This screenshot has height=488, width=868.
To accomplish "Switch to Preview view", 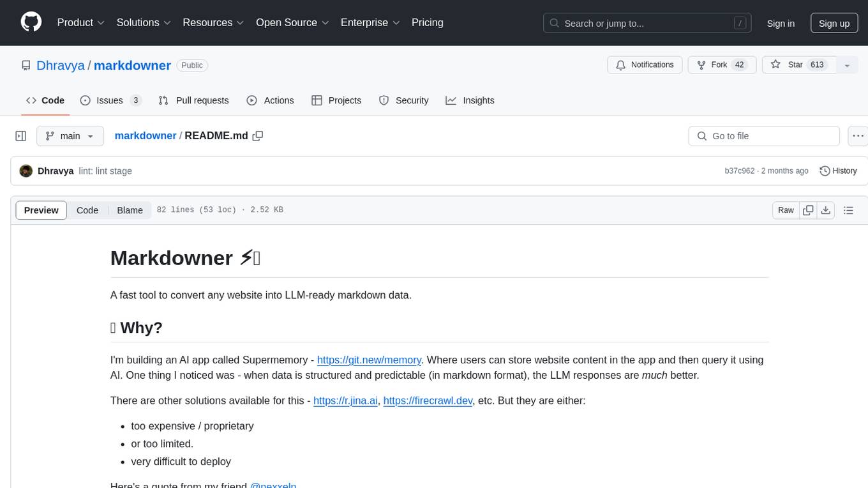I will [x=41, y=210].
